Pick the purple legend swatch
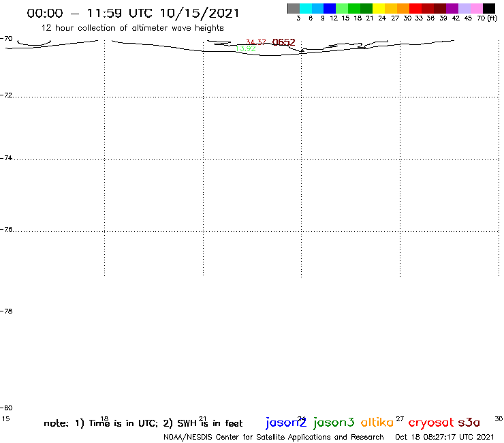 coord(452,8)
